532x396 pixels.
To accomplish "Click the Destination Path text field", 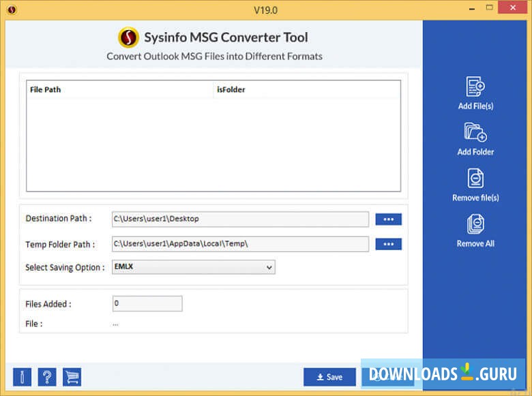I will coord(240,219).
